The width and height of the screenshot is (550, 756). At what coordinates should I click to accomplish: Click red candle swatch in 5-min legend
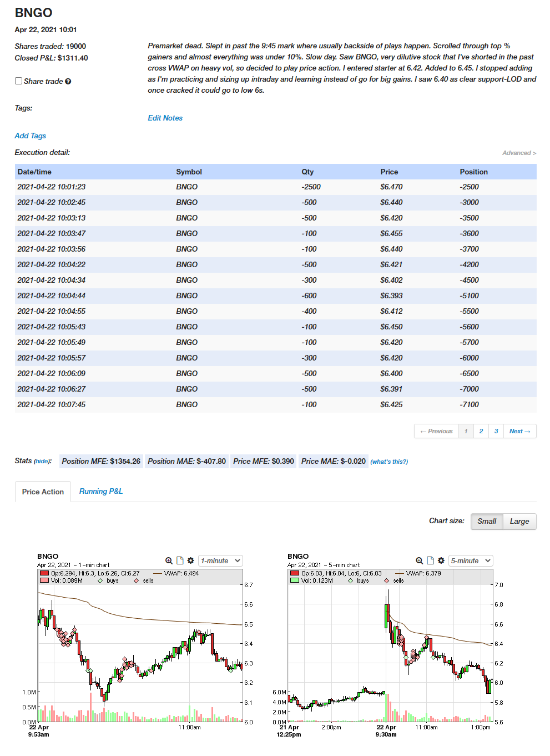click(x=295, y=573)
